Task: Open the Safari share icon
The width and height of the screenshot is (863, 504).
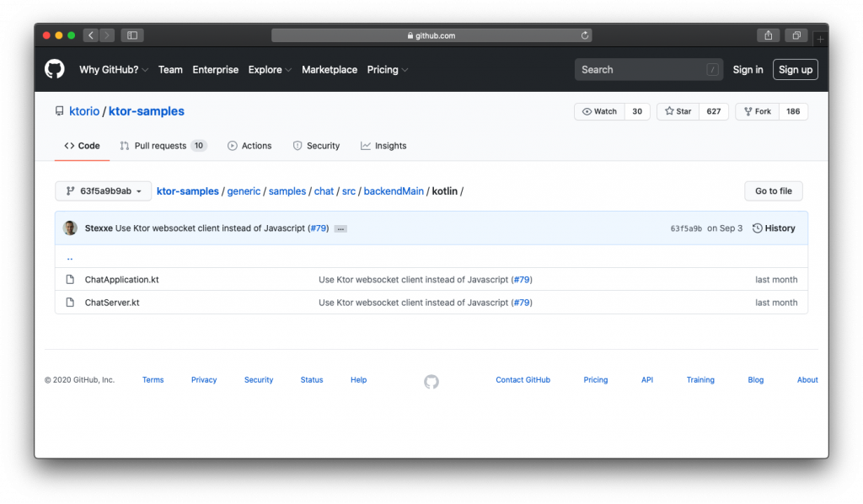Action: [769, 35]
